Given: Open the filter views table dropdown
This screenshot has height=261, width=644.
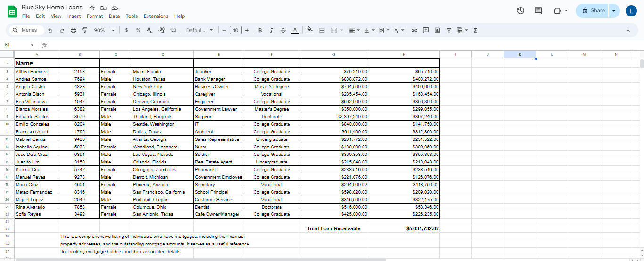Looking at the screenshot, I should 462,30.
